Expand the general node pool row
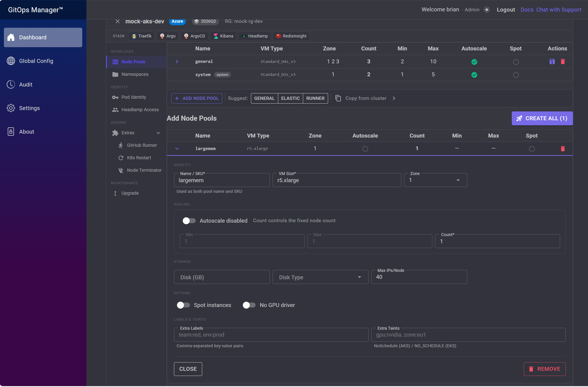588x387 pixels. coord(177,61)
